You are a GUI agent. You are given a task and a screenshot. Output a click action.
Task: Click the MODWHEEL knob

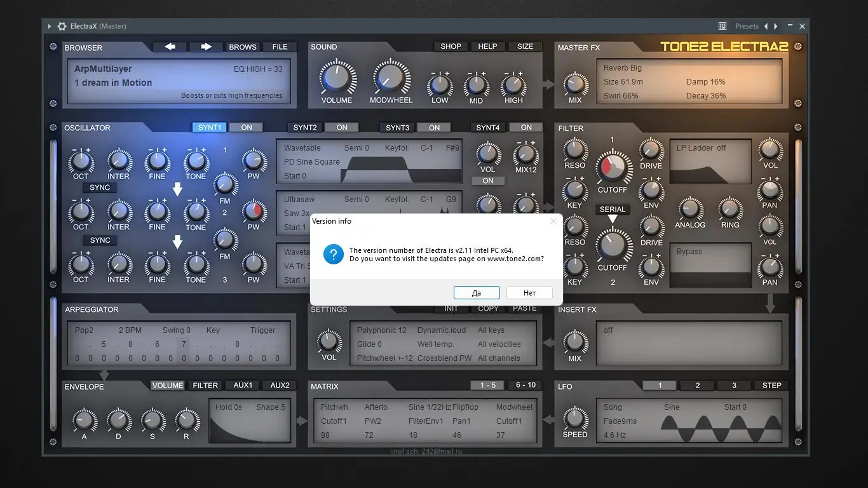[x=391, y=78]
